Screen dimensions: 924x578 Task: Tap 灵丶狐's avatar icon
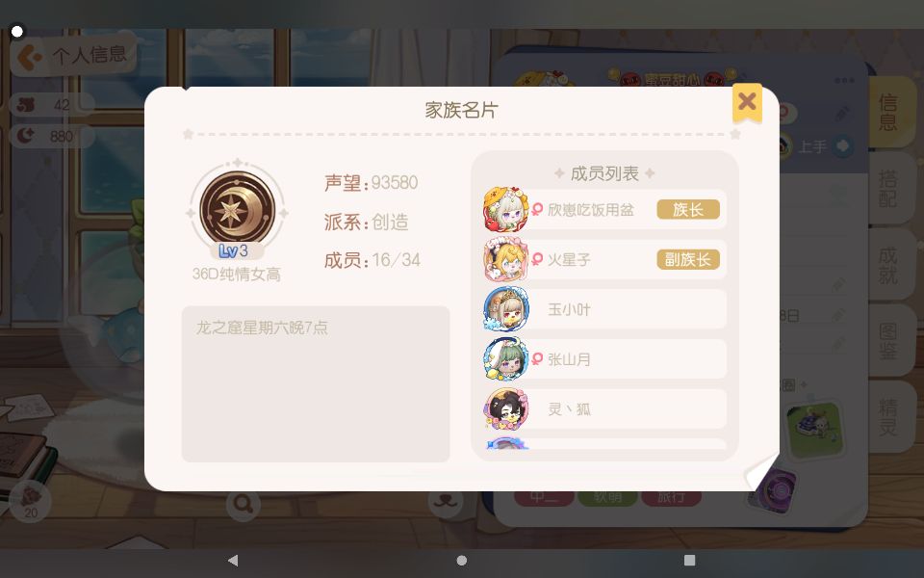[x=505, y=408]
